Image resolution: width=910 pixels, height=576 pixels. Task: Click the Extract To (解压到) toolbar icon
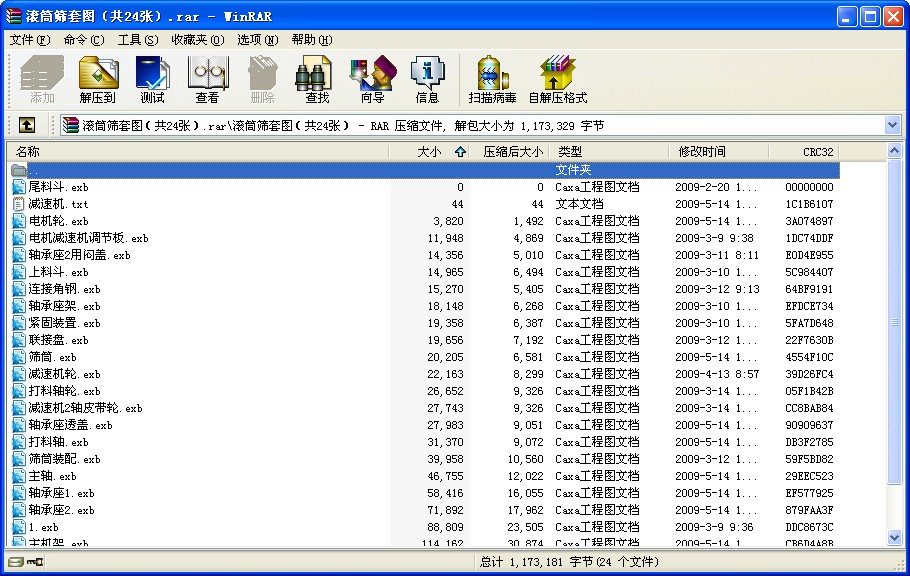[x=98, y=79]
